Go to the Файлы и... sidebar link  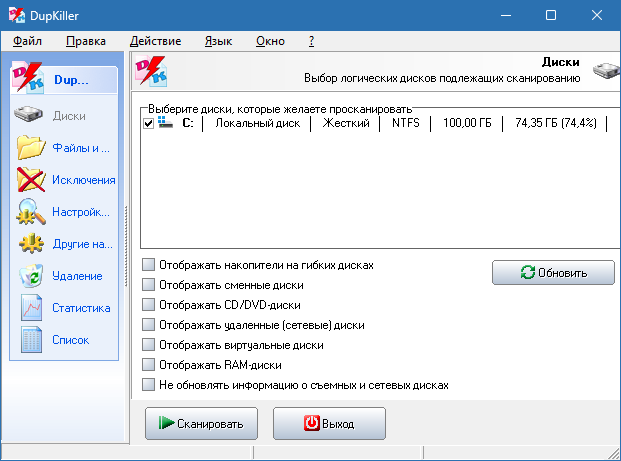(81, 148)
